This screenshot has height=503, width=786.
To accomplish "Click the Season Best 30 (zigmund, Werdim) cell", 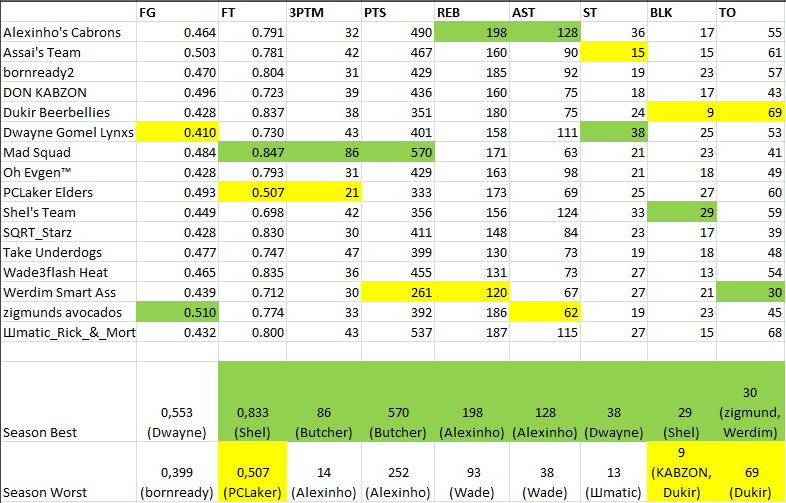I will (751, 402).
